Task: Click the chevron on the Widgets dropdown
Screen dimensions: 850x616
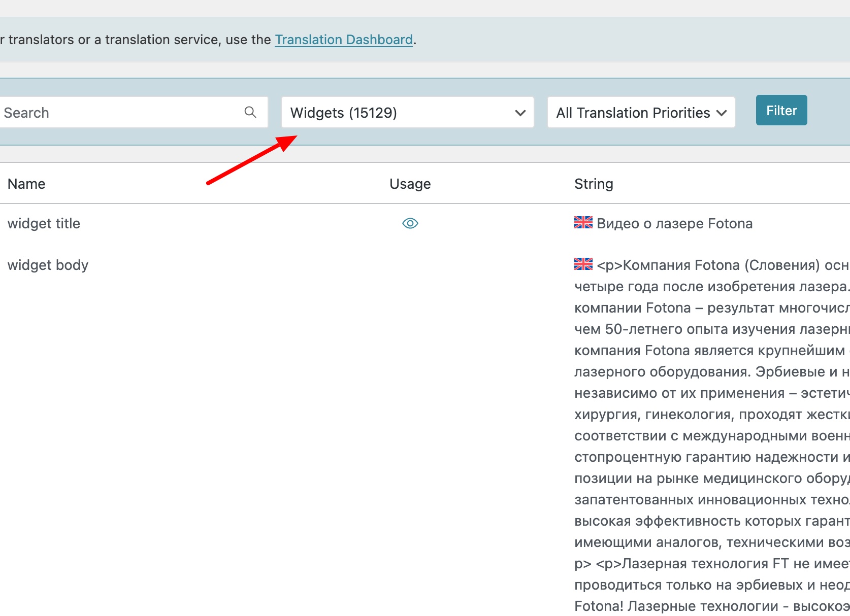Action: [x=520, y=113]
